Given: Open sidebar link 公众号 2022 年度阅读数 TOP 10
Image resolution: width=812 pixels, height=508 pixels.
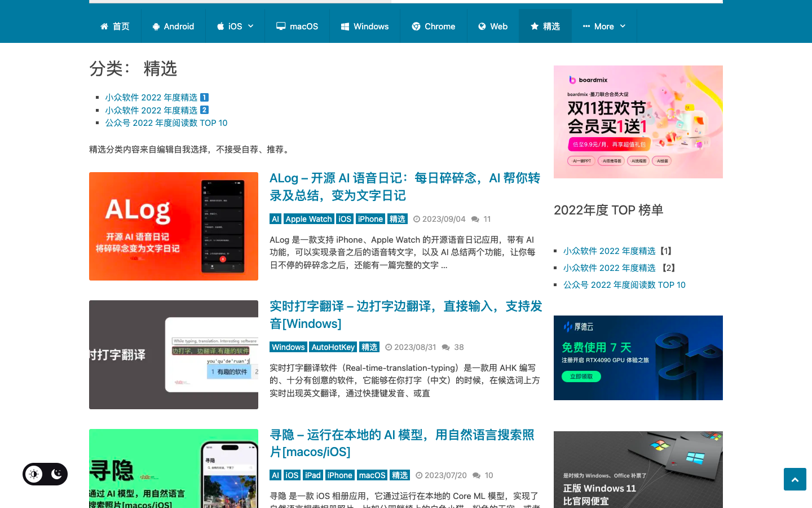Looking at the screenshot, I should click(624, 285).
